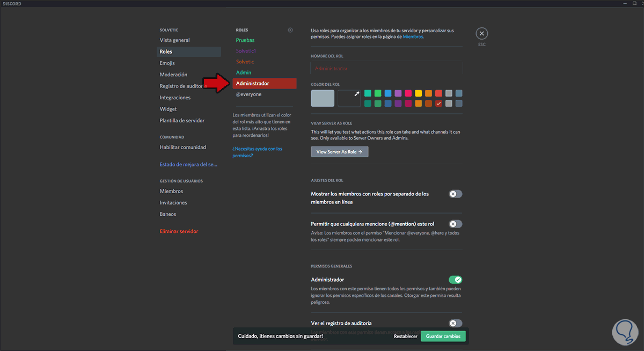
Task: Close settings with the ESC X button
Action: click(x=482, y=33)
